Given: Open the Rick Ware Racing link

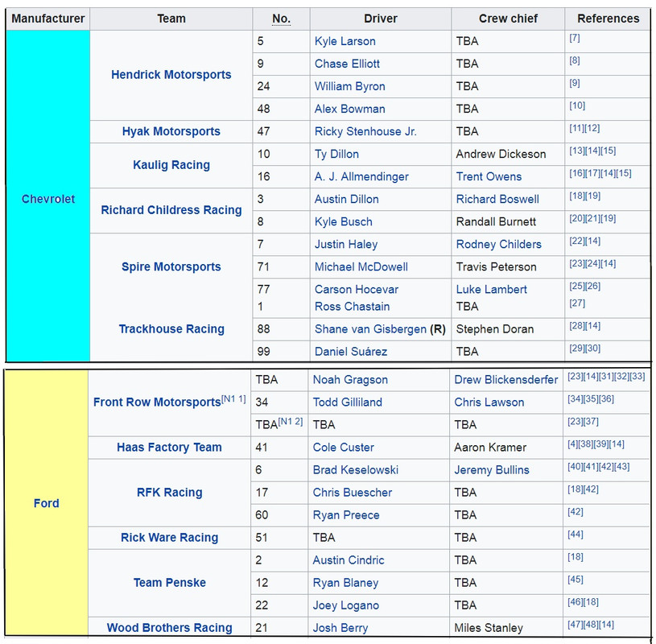Looking at the screenshot, I should (x=170, y=538).
